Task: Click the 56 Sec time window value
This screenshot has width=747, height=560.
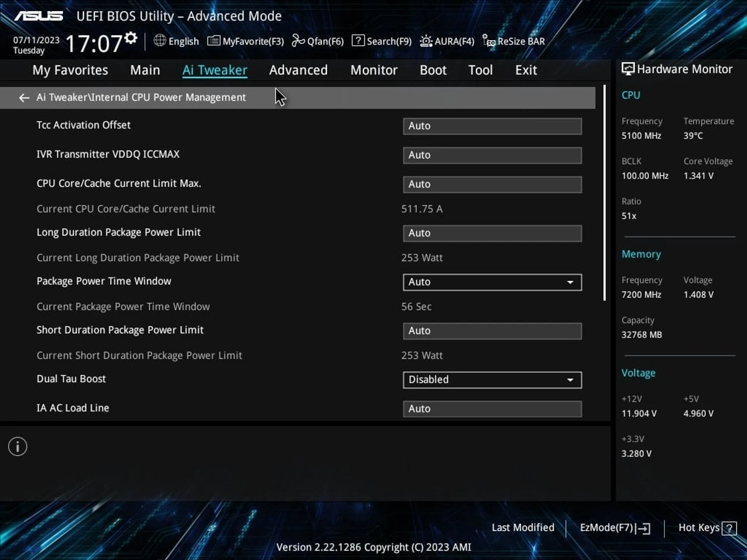Action: (416, 306)
